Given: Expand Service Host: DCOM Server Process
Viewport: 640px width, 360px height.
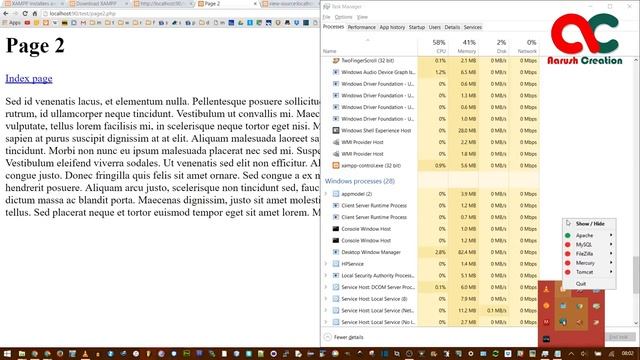Looking at the screenshot, I should (326, 287).
